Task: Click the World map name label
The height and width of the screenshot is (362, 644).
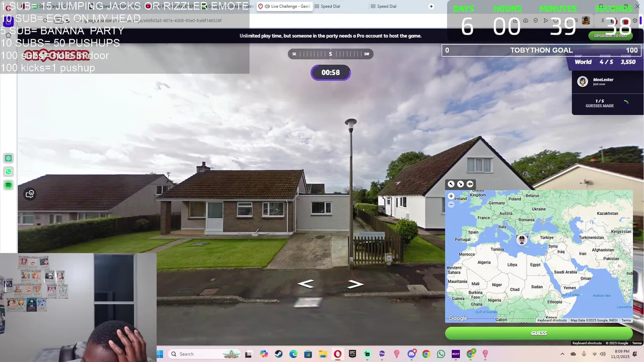Action: 583,62
